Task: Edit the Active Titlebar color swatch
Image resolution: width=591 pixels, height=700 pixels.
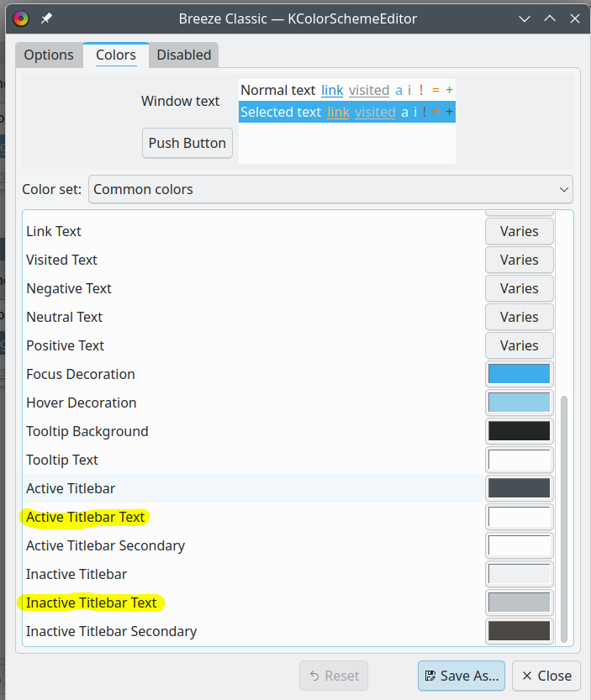Action: [520, 488]
